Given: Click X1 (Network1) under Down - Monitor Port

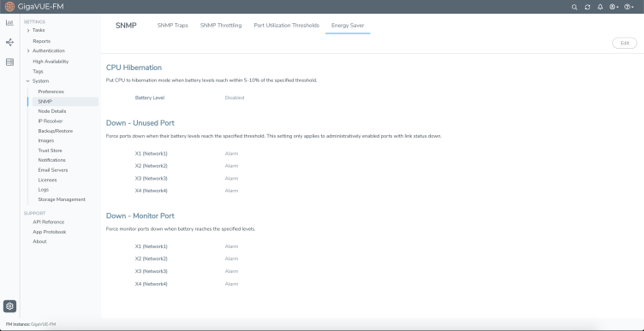Looking at the screenshot, I should click(151, 246).
